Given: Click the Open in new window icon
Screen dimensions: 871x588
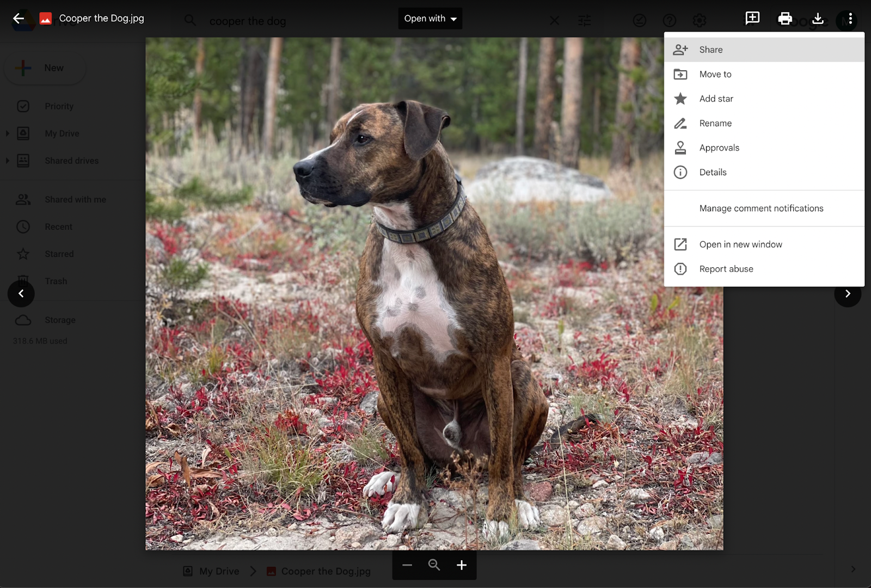Looking at the screenshot, I should (x=680, y=244).
